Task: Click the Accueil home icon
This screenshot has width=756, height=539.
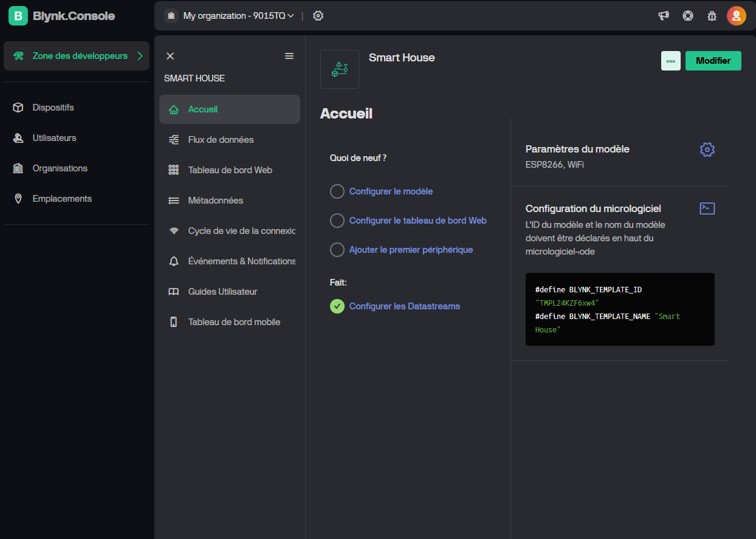Action: [x=174, y=109]
